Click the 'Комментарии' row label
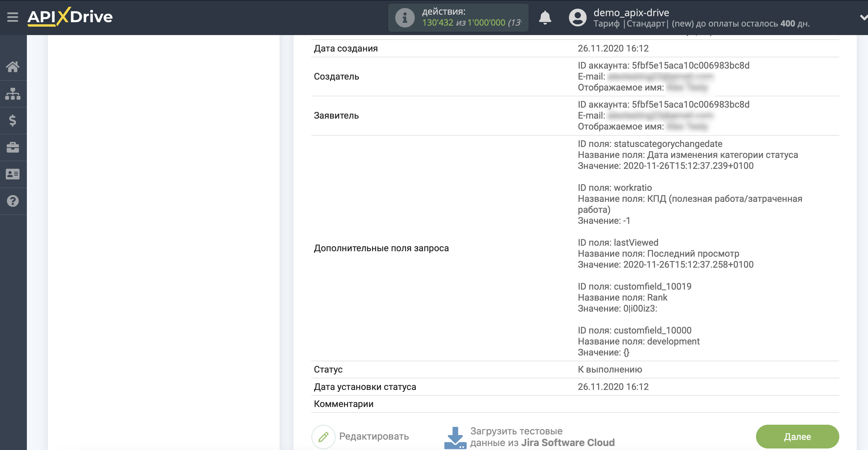Viewport: 868px width, 450px height. [343, 404]
